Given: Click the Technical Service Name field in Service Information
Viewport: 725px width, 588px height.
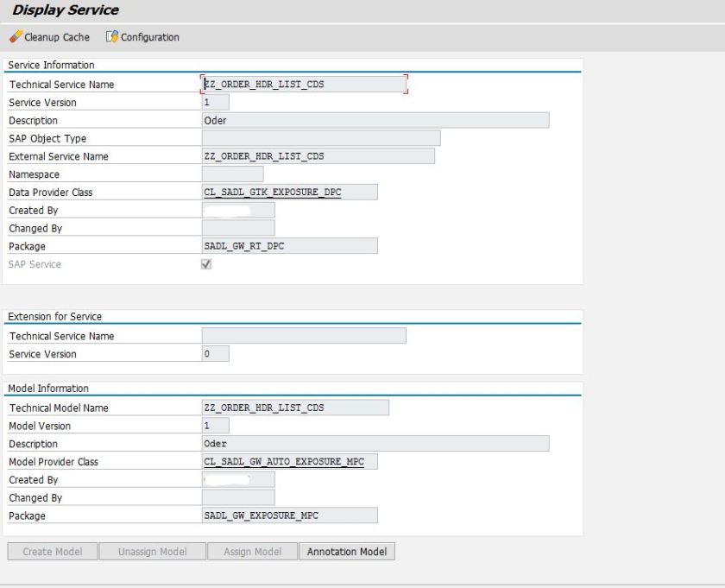Looking at the screenshot, I should coord(303,85).
